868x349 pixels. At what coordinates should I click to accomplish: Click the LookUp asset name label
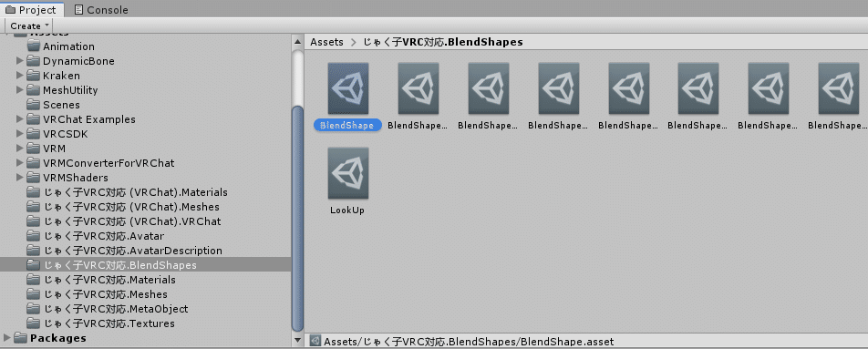[x=347, y=210]
